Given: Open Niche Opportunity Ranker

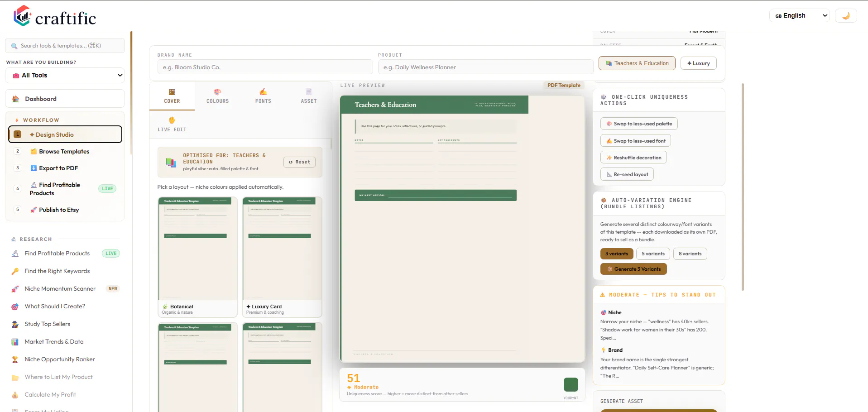Looking at the screenshot, I should pos(65,359).
